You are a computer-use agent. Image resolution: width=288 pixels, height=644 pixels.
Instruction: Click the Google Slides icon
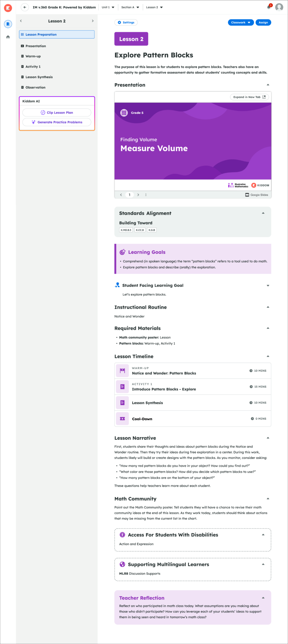click(x=247, y=195)
